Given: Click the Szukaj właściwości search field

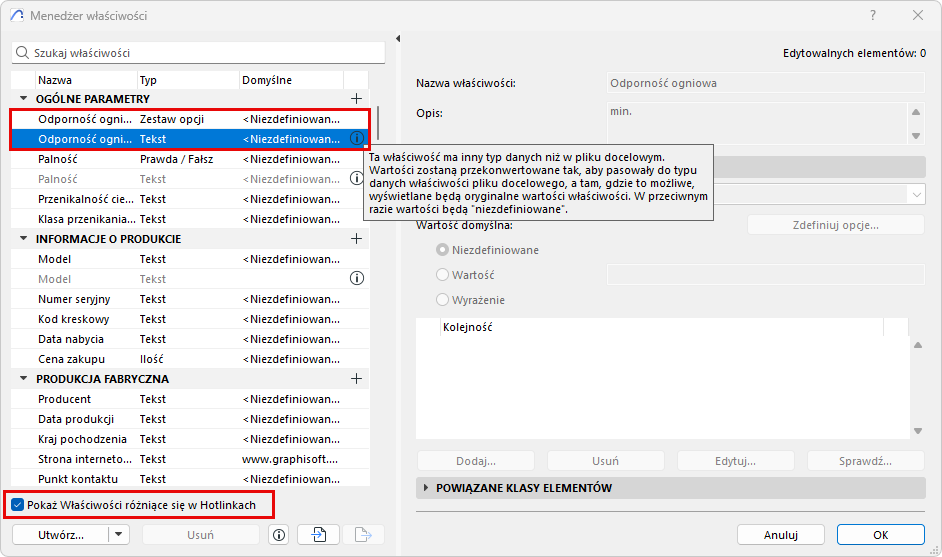Looking at the screenshot, I should (198, 53).
